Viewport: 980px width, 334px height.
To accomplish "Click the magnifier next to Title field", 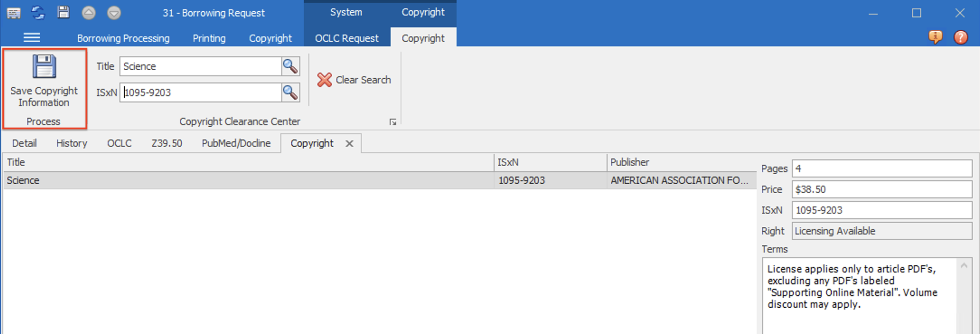I will [290, 67].
